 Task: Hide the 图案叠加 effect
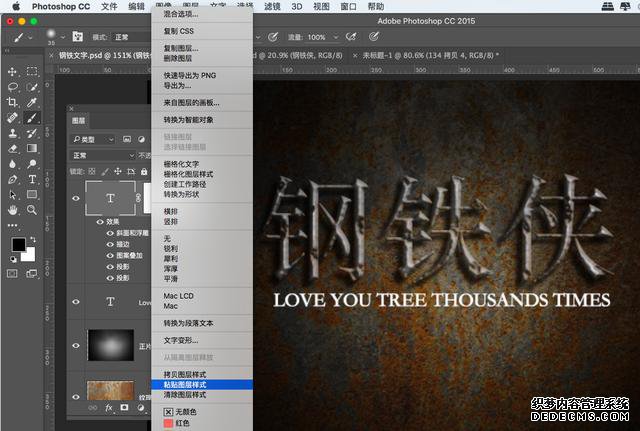click(110, 255)
